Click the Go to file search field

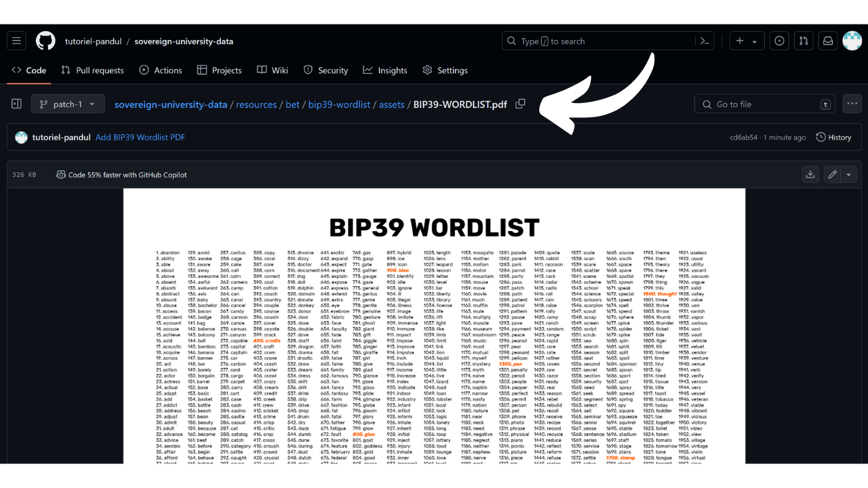click(763, 104)
